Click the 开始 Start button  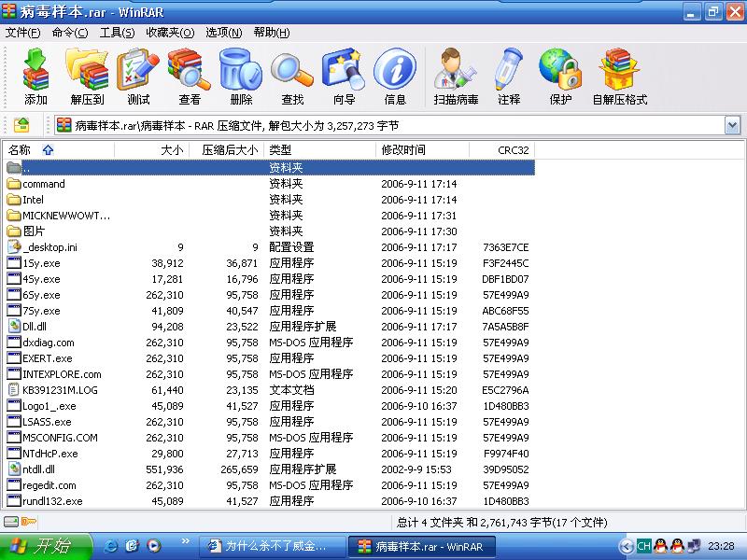click(46, 546)
